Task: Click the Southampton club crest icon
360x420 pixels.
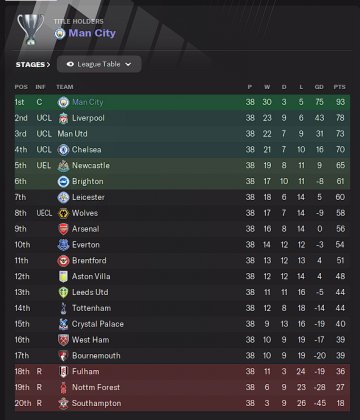Action: click(x=63, y=403)
